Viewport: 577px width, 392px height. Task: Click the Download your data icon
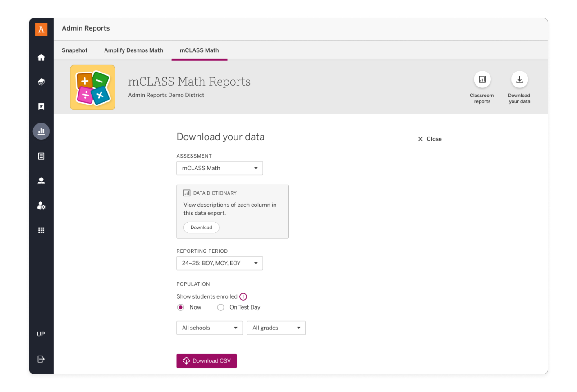(519, 78)
